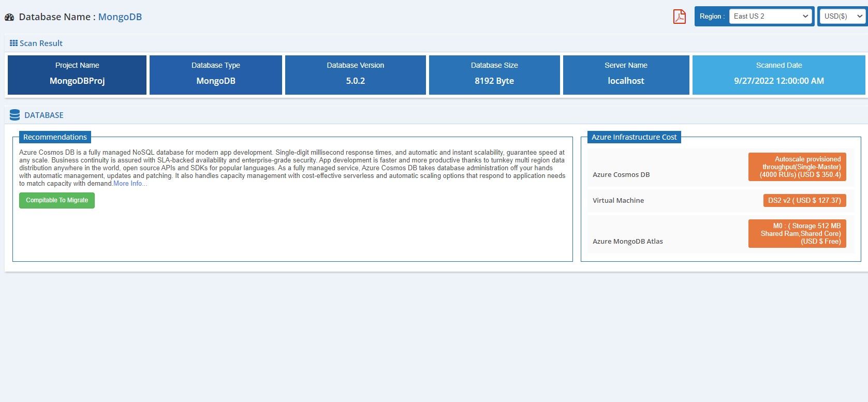The image size is (868, 402).
Task: Click the Server Name localhost tile
Action: tap(626, 75)
